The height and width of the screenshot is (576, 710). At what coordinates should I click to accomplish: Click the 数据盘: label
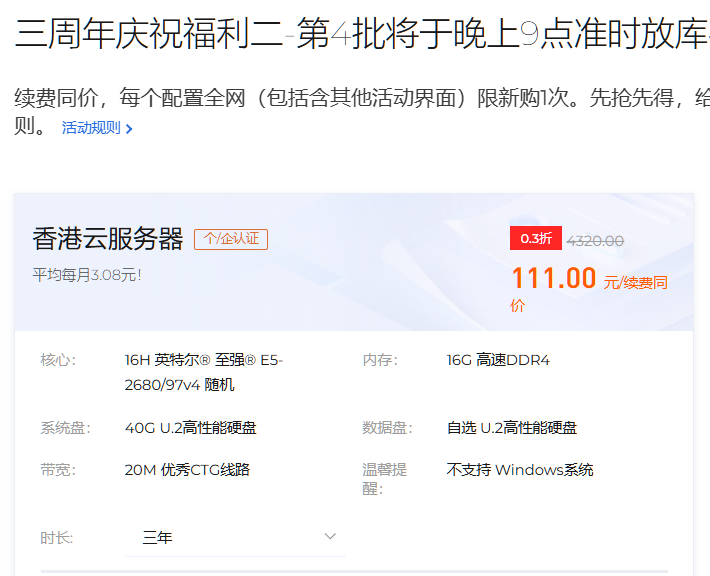click(388, 427)
